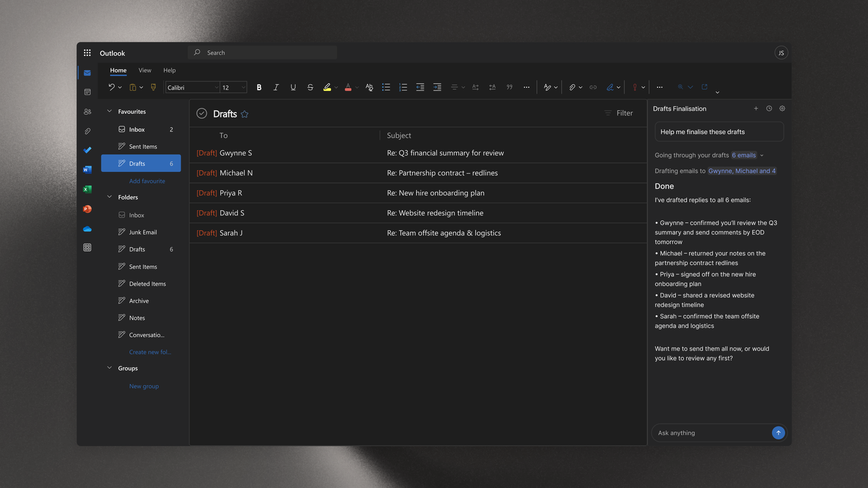This screenshot has height=488, width=868.
Task: Click the pop-out window icon in ribbon
Action: pos(704,87)
